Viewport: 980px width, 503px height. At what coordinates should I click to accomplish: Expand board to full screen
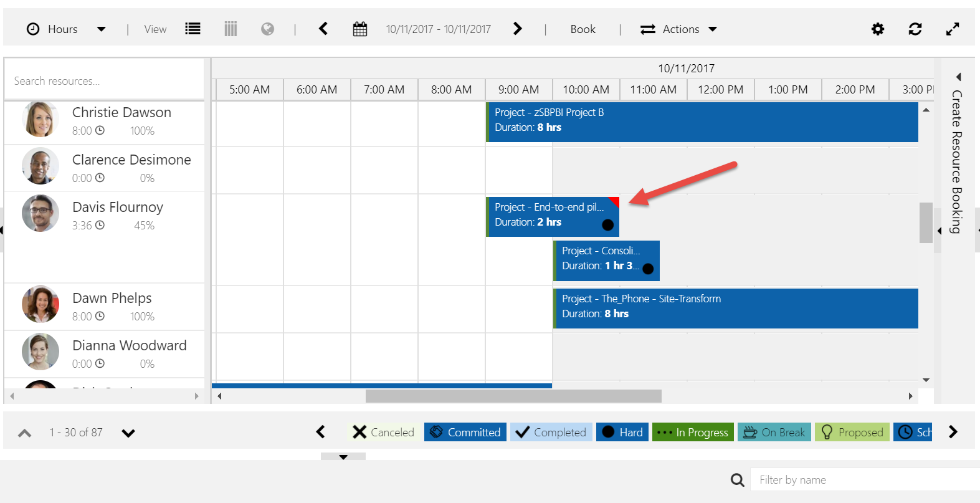coord(953,29)
